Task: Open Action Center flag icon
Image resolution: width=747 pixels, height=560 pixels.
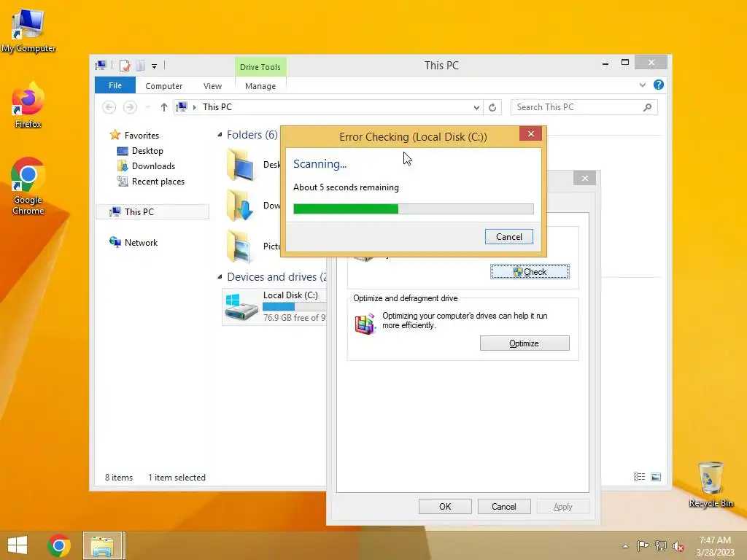Action: click(643, 545)
